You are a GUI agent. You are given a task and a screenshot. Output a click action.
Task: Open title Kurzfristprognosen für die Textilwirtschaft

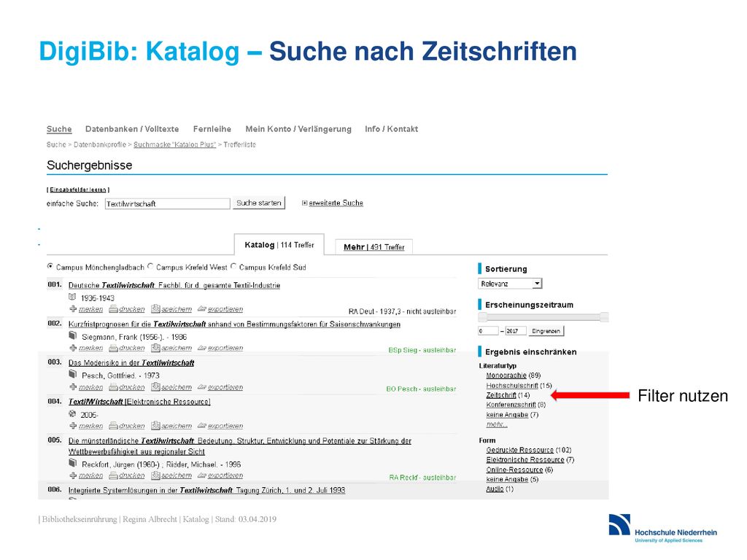(234, 324)
